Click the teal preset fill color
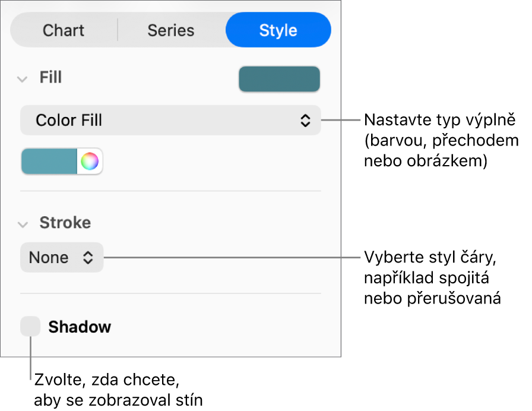 click(x=49, y=161)
